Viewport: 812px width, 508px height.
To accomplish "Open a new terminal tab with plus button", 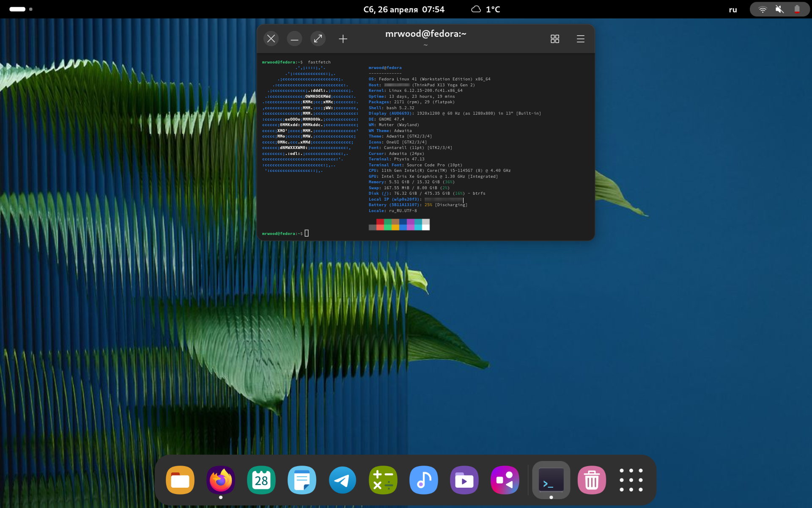I will [343, 39].
